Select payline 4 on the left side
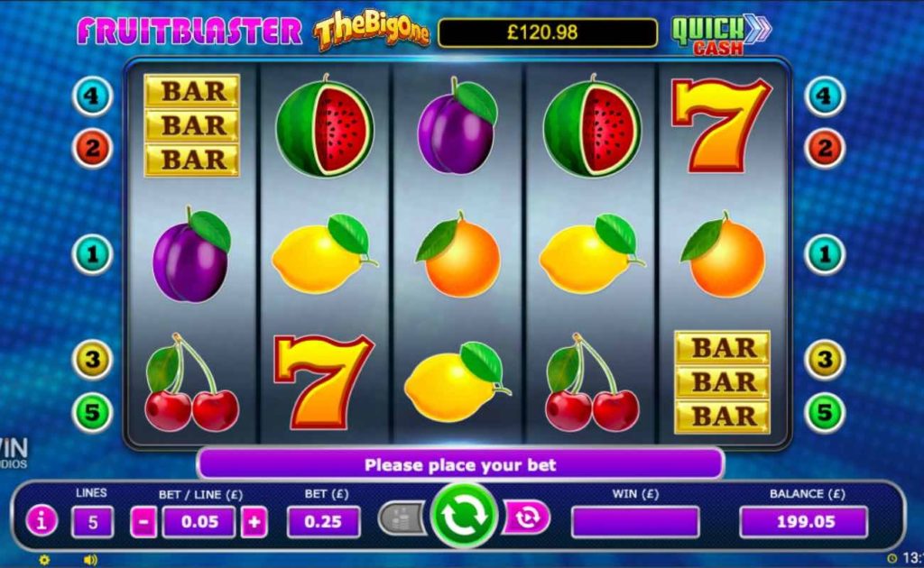This screenshot has height=568, width=924. pos(93,96)
